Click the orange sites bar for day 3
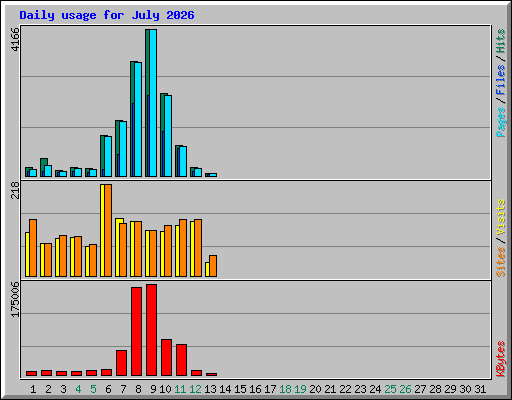The height and width of the screenshot is (400, 512). tap(63, 256)
